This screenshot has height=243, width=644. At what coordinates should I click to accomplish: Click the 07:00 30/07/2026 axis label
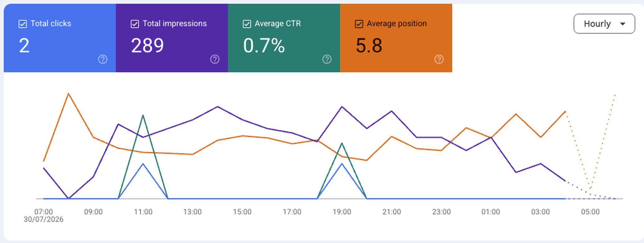[44, 216]
